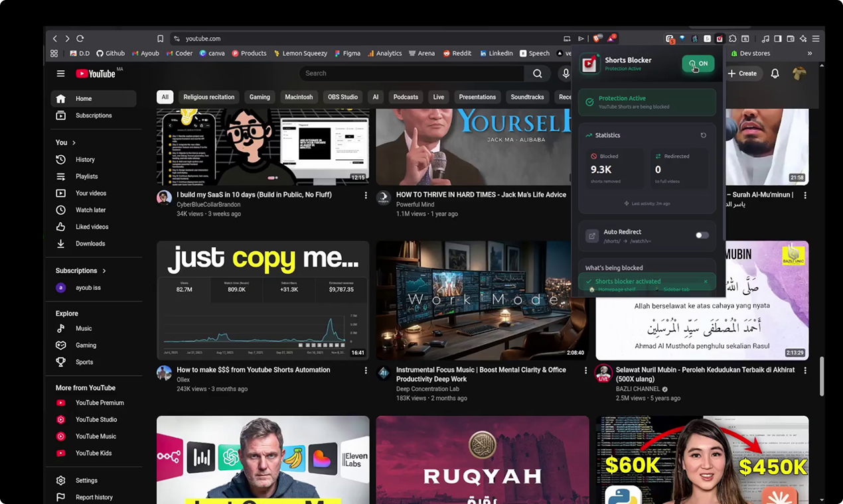Dismiss the Shorts blocker activated notification
Viewport: 843px width, 504px height.
pos(706,281)
